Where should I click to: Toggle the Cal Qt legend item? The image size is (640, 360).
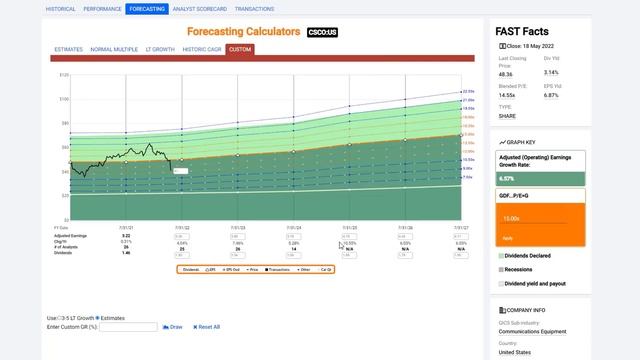[325, 270]
